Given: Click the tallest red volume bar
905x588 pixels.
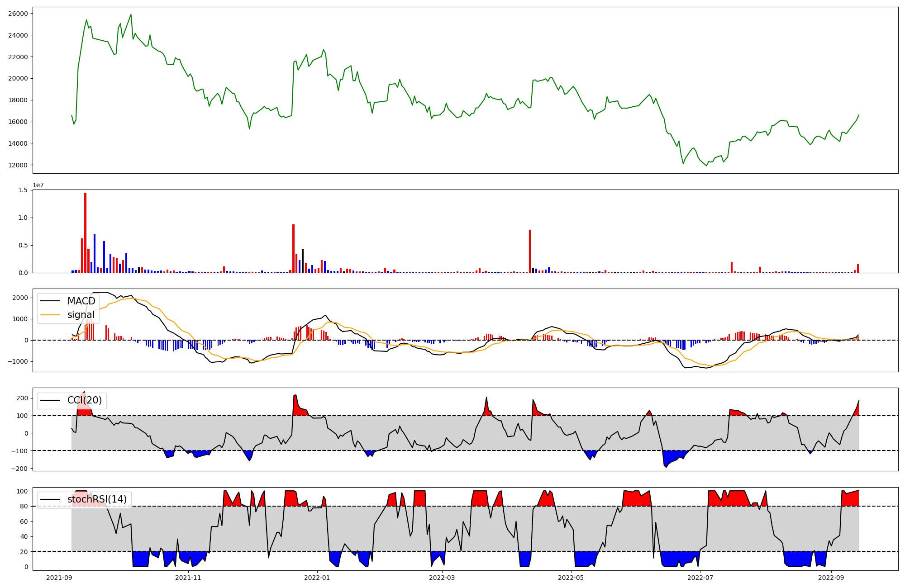Looking at the screenshot, I should pos(85,233).
